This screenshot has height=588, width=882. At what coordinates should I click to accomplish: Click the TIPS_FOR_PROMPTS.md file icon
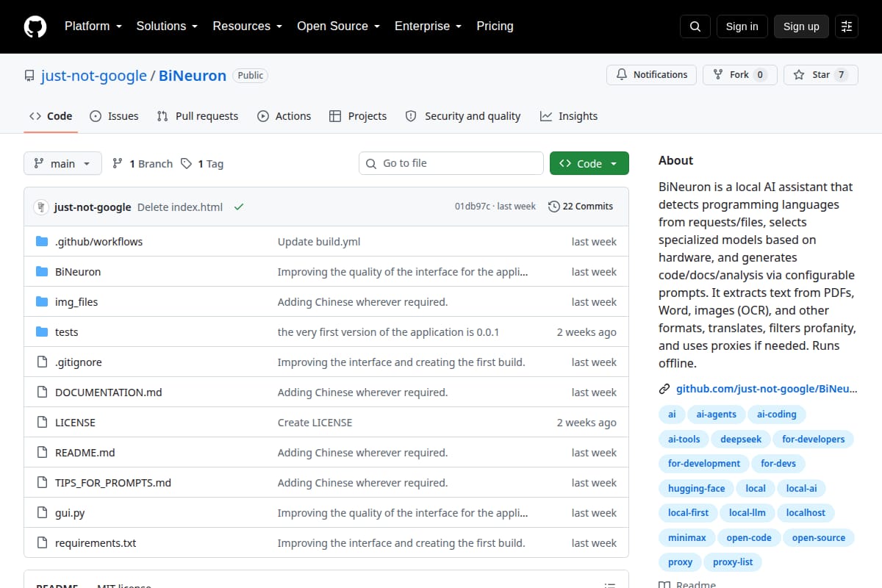pyautogui.click(x=42, y=483)
